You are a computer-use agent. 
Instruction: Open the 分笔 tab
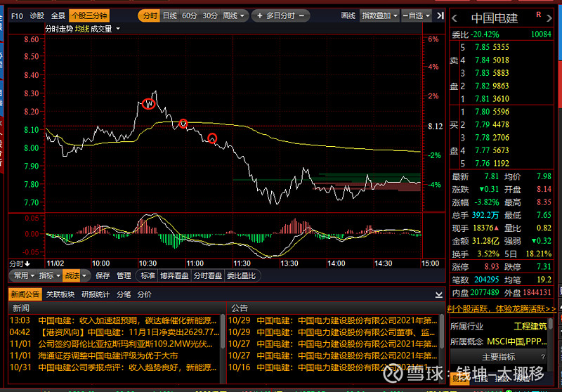pyautogui.click(x=124, y=294)
